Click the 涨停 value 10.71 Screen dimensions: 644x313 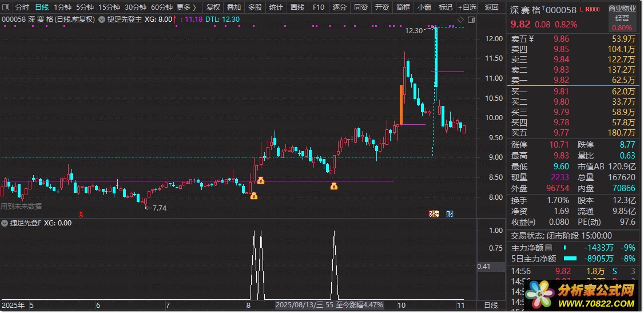pyautogui.click(x=559, y=145)
